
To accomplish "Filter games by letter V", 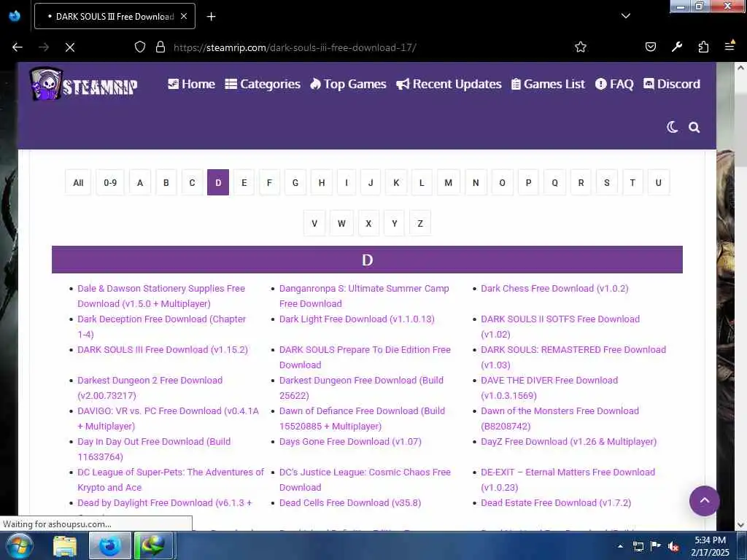I will coord(314,223).
